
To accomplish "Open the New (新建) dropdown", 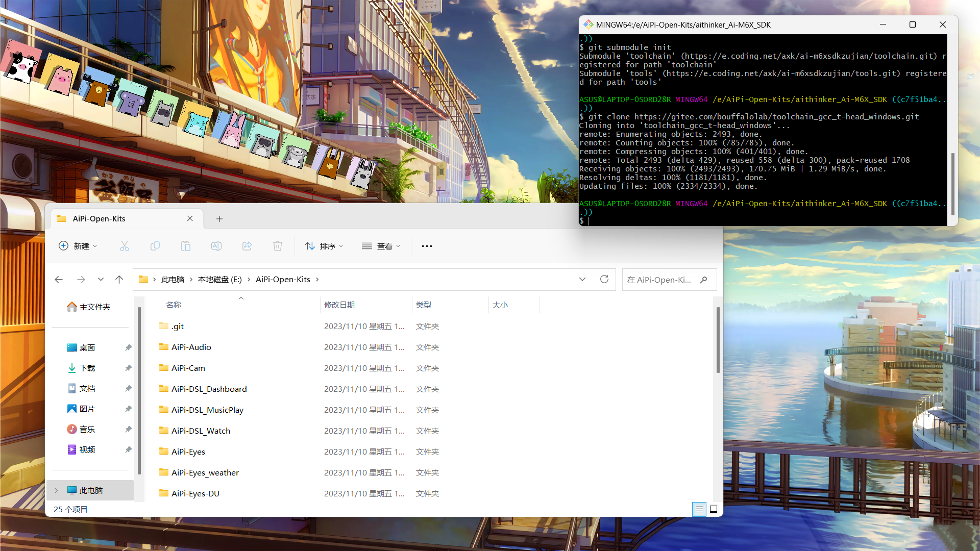I will click(x=78, y=246).
